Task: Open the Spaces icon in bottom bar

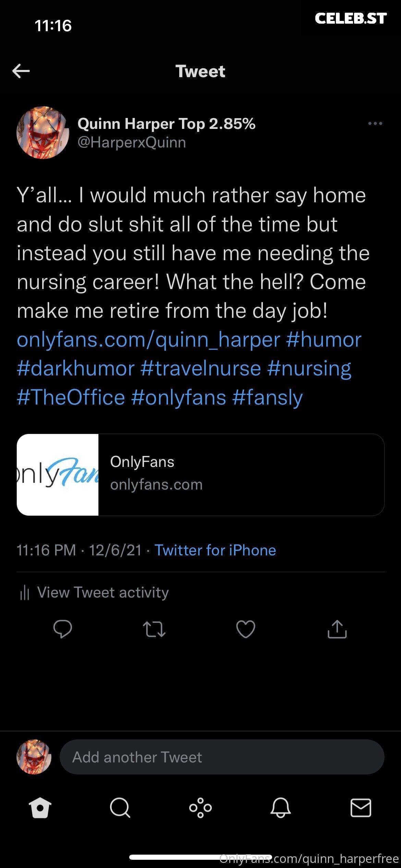Action: tap(200, 808)
